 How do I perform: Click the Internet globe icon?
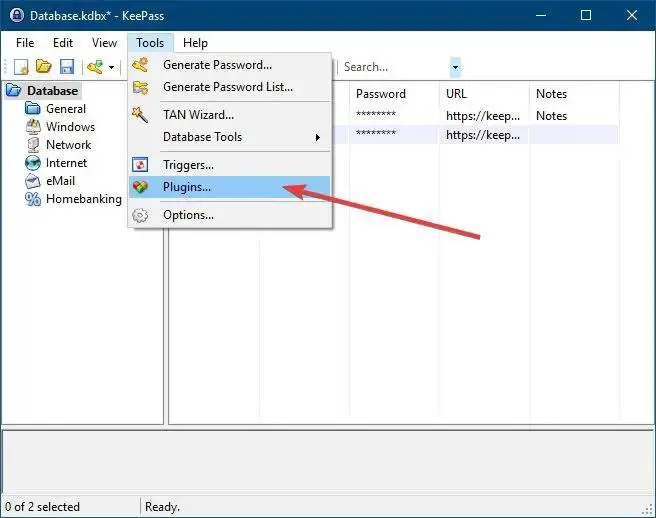pyautogui.click(x=33, y=163)
